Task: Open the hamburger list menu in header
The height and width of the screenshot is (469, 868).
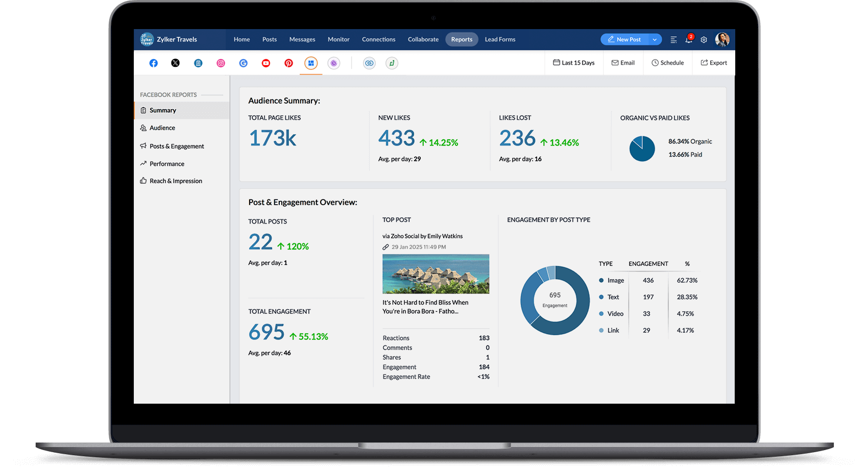Action: point(673,39)
